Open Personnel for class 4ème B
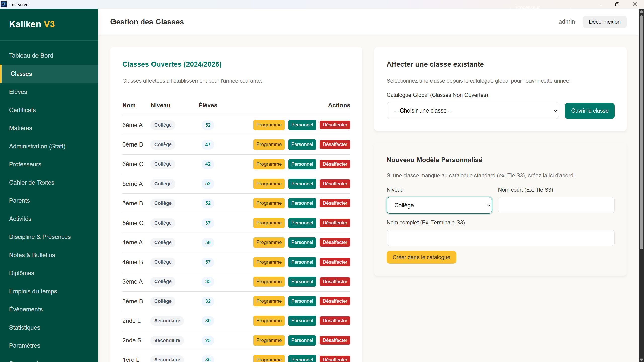 tap(302, 262)
